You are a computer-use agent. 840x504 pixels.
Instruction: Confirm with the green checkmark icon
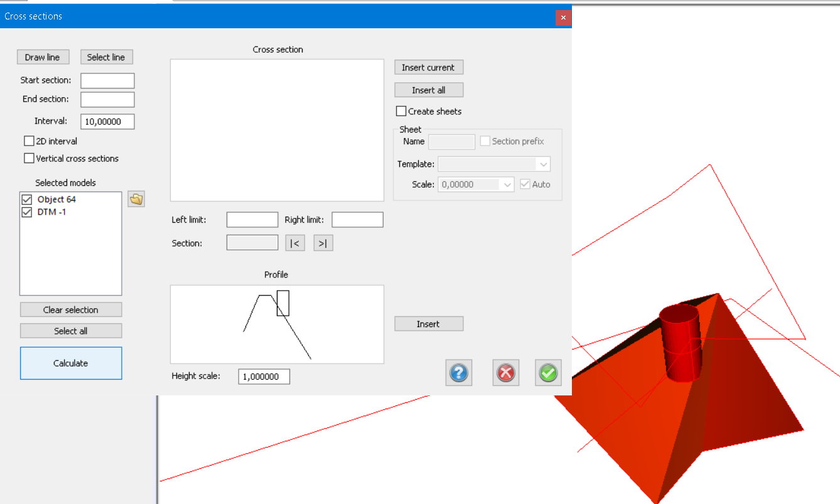click(548, 373)
